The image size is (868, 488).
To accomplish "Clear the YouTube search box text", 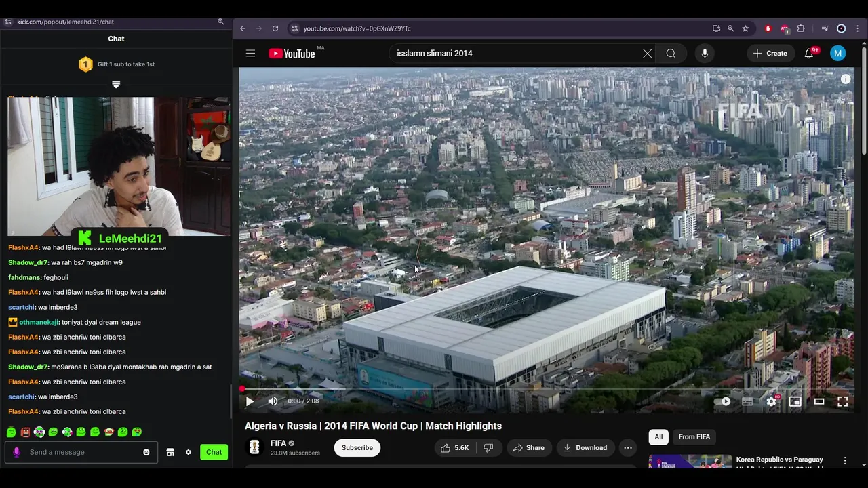I will coord(648,54).
